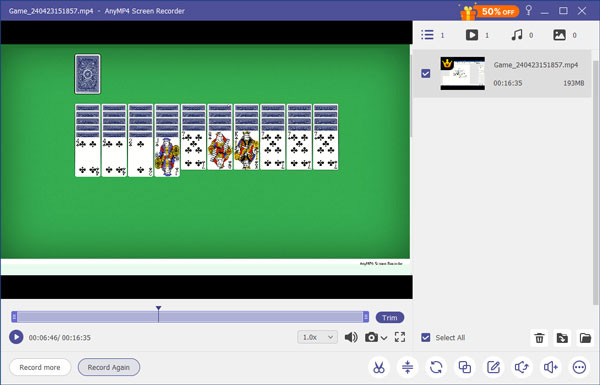600x385 pixels.
Task: Uncheck the Game_240423151857.mp4 checkbox
Action: [426, 73]
